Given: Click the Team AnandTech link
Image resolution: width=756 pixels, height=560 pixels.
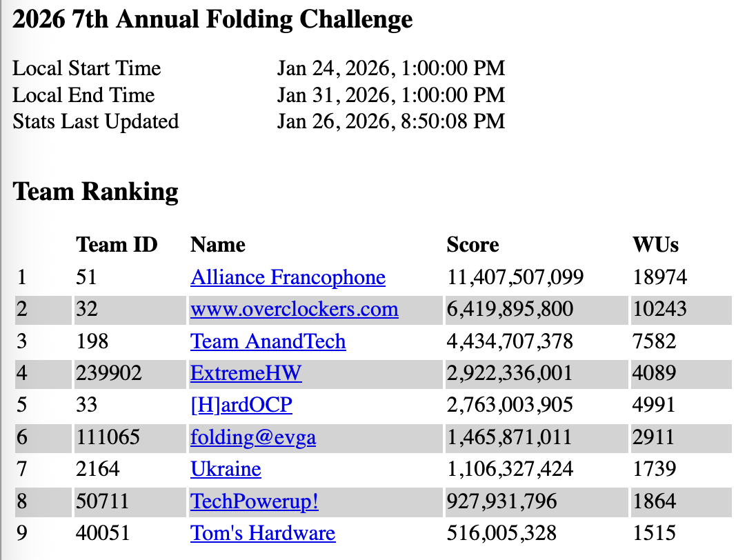Looking at the screenshot, I should point(268,341).
